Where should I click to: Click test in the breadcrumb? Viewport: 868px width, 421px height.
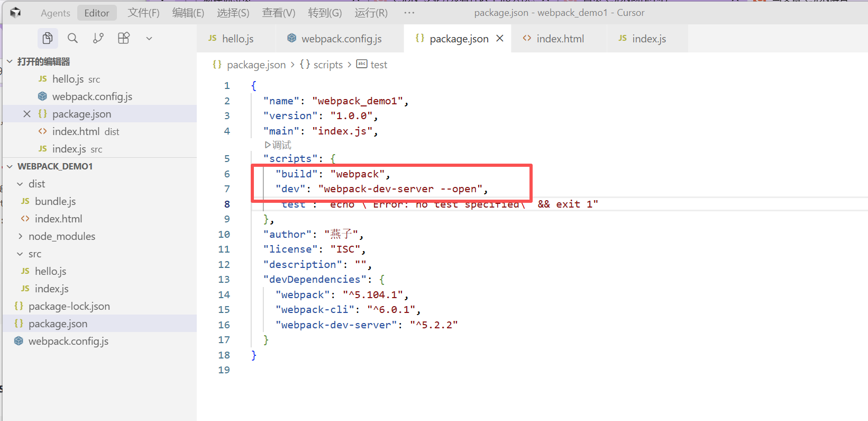[379, 65]
